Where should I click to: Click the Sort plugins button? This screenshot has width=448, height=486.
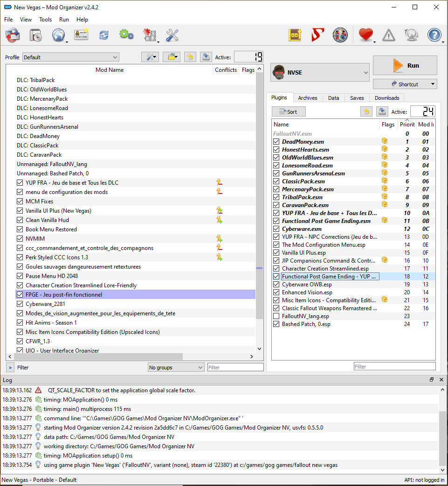point(289,111)
